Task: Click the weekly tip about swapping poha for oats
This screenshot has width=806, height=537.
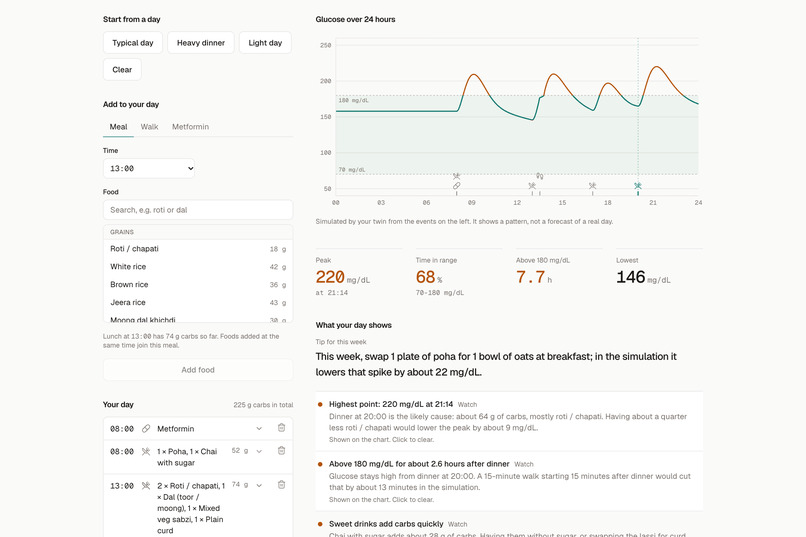Action: [496, 364]
